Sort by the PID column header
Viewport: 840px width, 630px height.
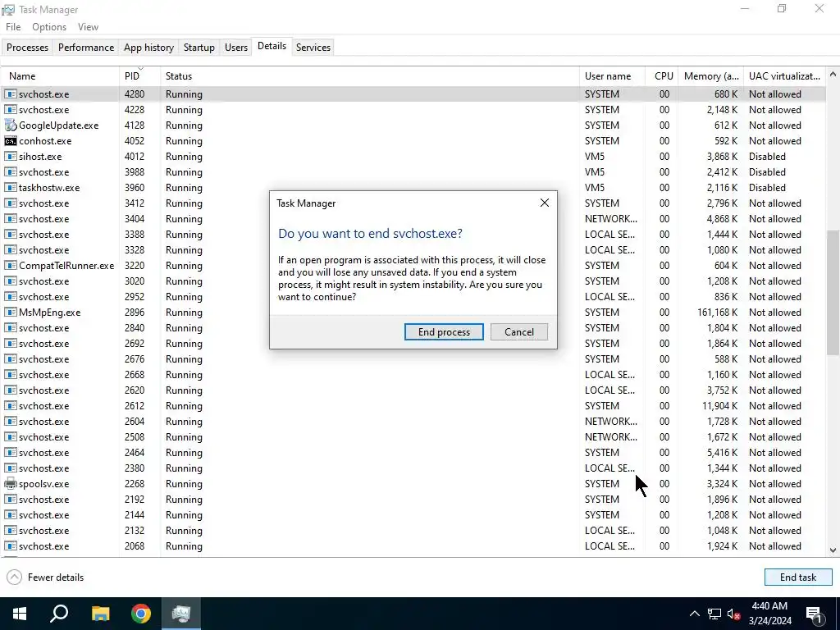(139, 76)
